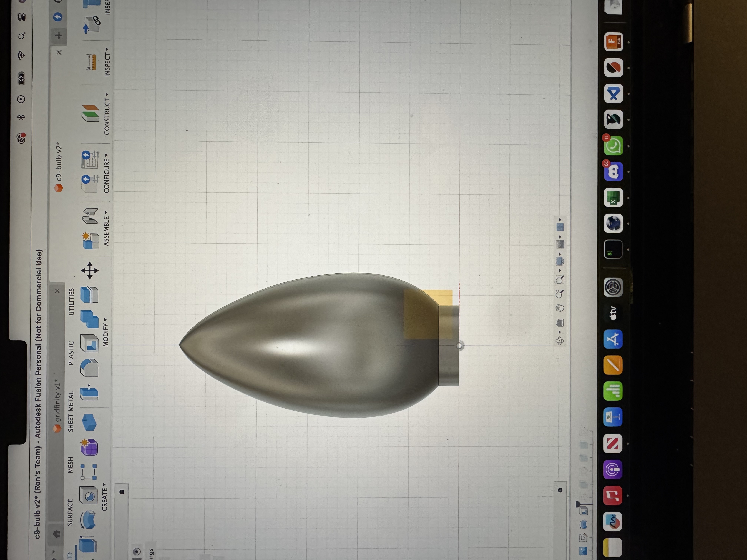Expand the MODIFY dropdown
This screenshot has height=560, width=747.
106,332
